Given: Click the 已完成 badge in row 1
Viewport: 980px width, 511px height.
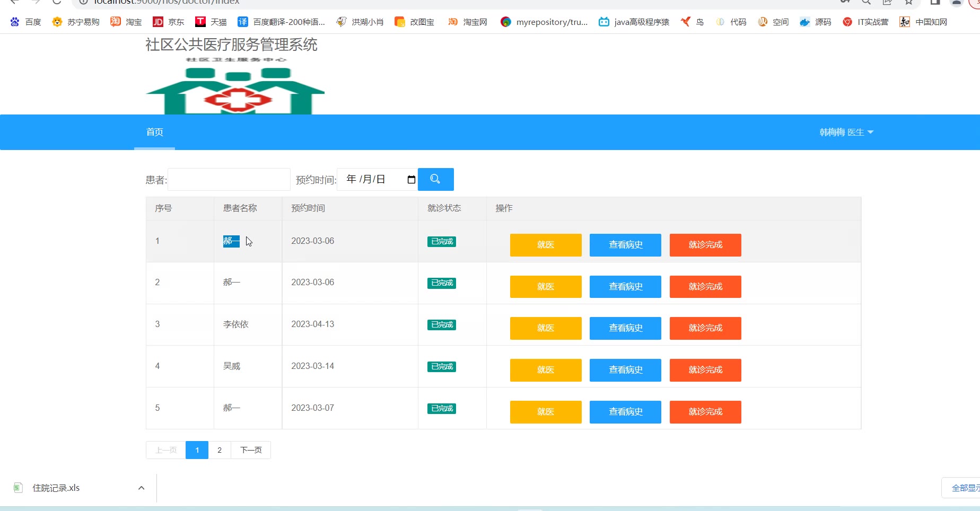Looking at the screenshot, I should [442, 242].
